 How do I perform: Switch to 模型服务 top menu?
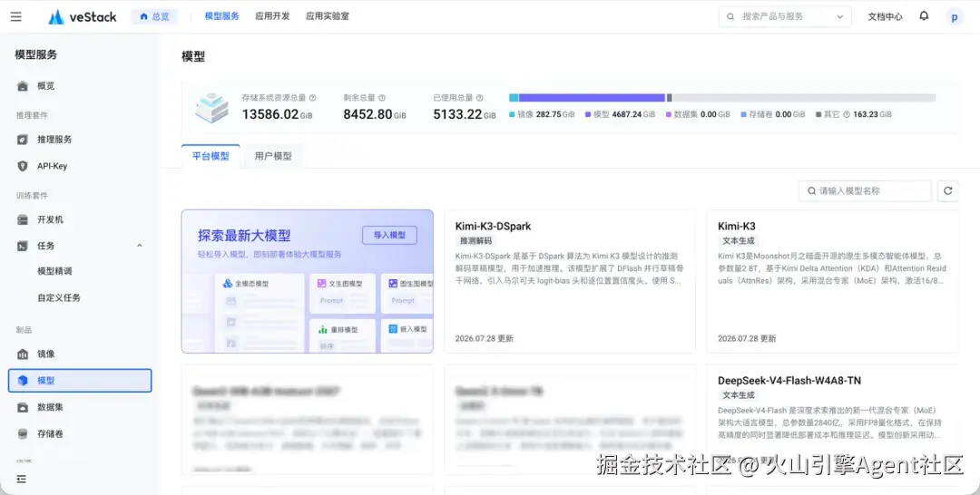pos(222,16)
